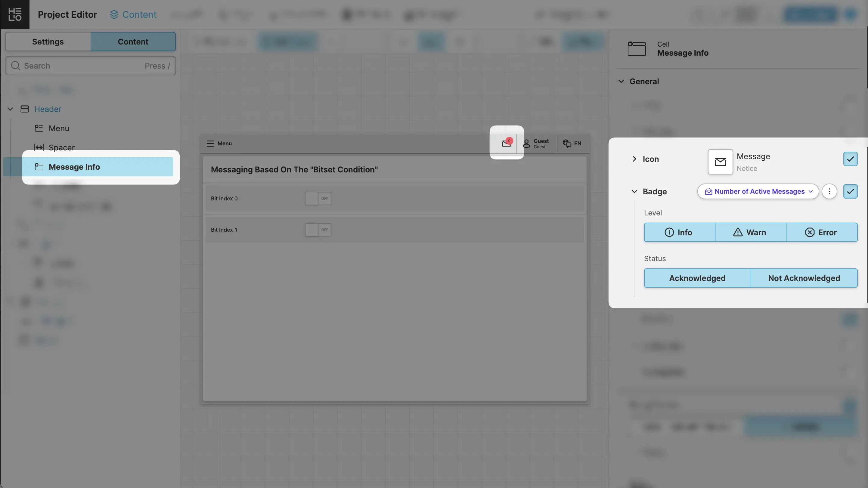Click the Content layers icon in breadcrumb
Viewport: 868px width, 488px height.
coord(114,14)
